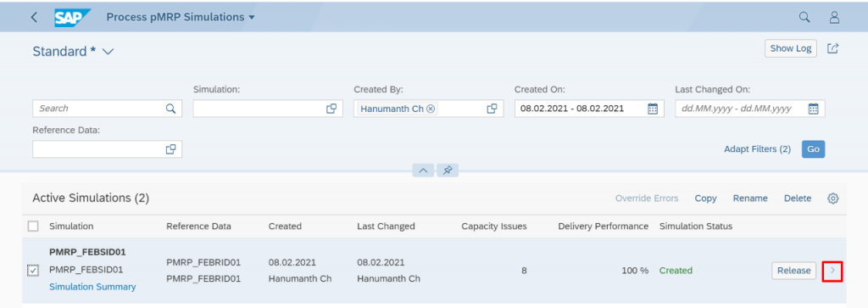Remove the Hanumanth Ch filter token
Viewport: 868px width, 308px height.
(x=430, y=109)
